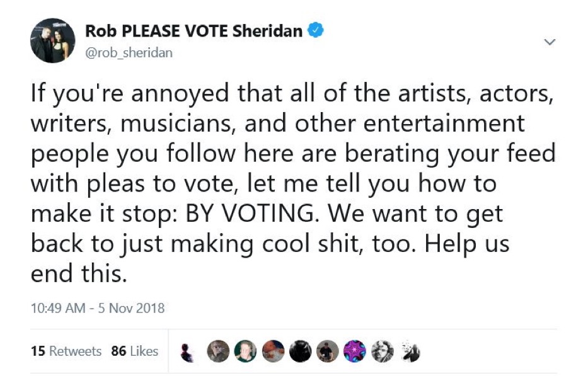
Task: Open the tweet options chevron menu
Action: point(550,42)
